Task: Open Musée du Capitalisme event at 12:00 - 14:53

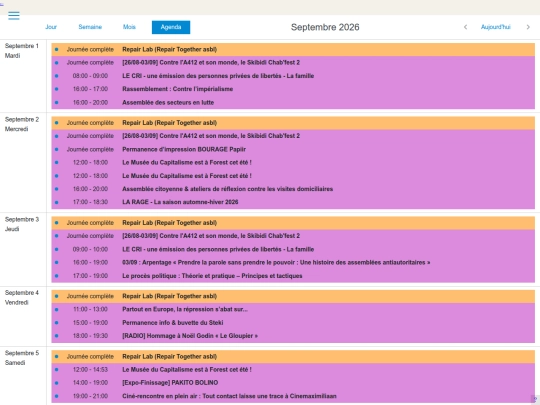Action: coord(293,370)
